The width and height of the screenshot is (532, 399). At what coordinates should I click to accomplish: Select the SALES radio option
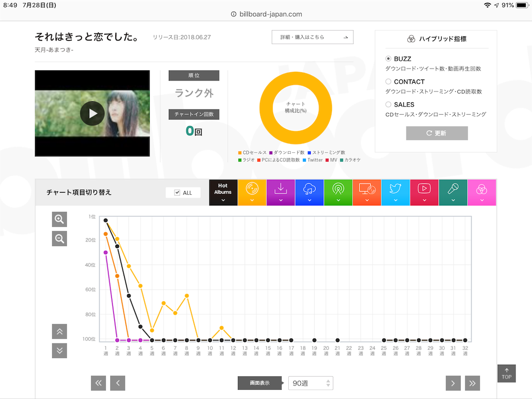pos(388,104)
